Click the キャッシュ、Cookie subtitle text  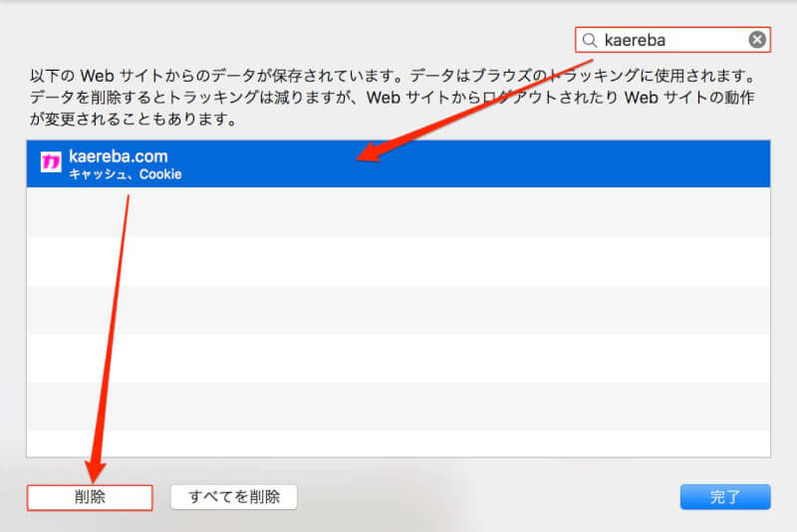click(126, 174)
